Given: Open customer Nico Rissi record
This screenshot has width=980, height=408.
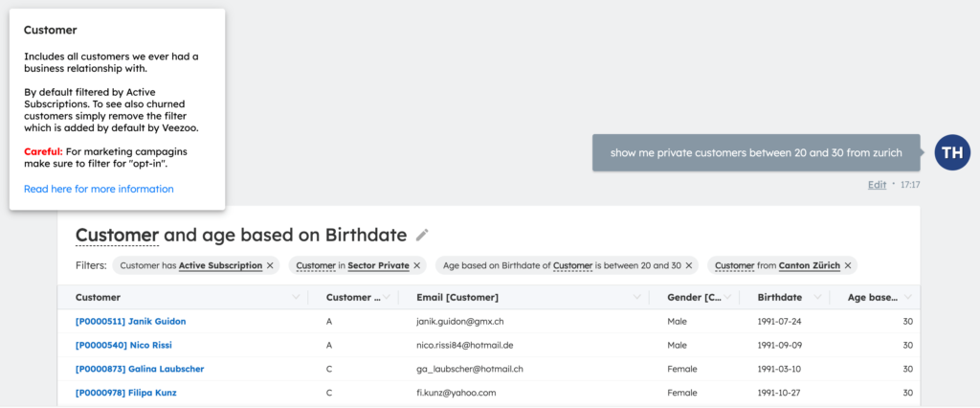Looking at the screenshot, I should click(123, 345).
